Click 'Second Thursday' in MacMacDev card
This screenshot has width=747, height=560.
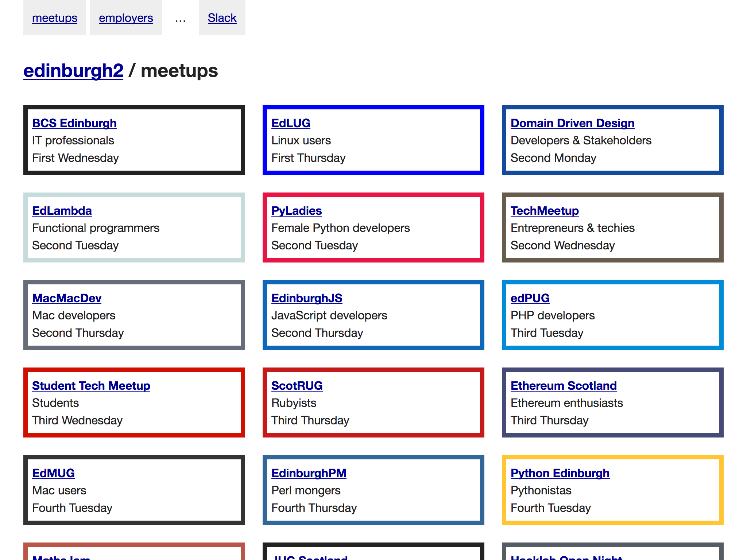[78, 333]
